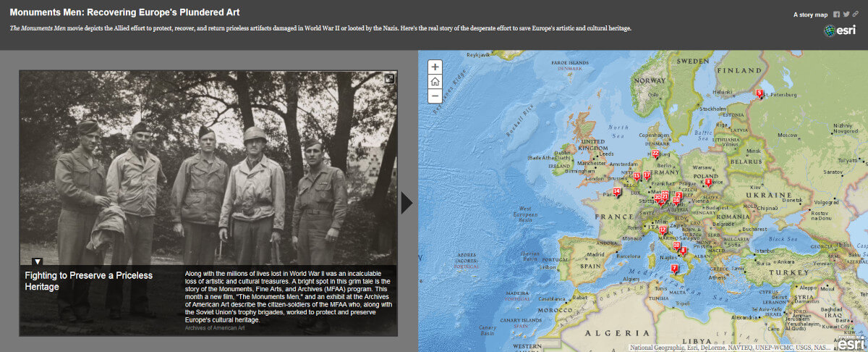Image resolution: width=868 pixels, height=352 pixels.
Task: Click the photo caption paragraph text
Action: coord(288,296)
